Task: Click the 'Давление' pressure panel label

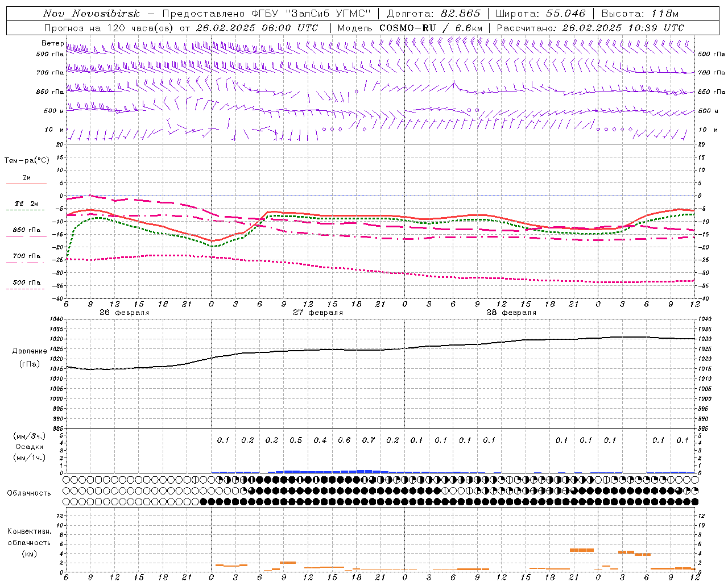Action: click(30, 351)
